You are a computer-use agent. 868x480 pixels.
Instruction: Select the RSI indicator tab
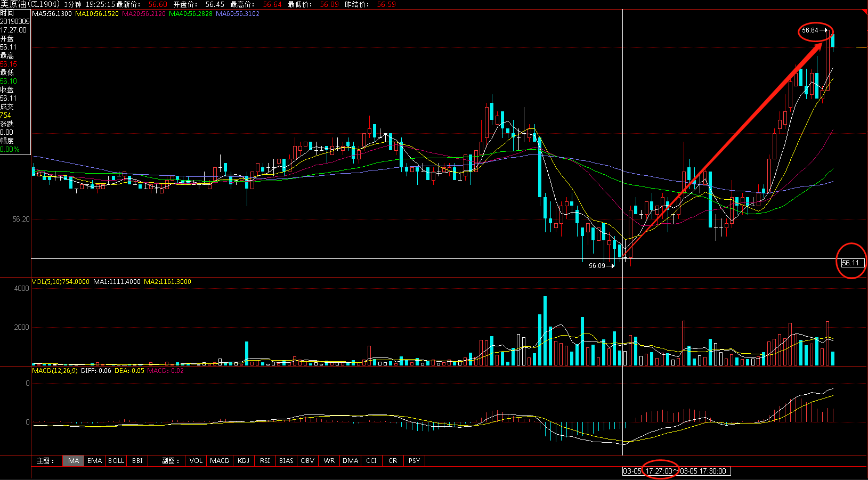click(265, 461)
